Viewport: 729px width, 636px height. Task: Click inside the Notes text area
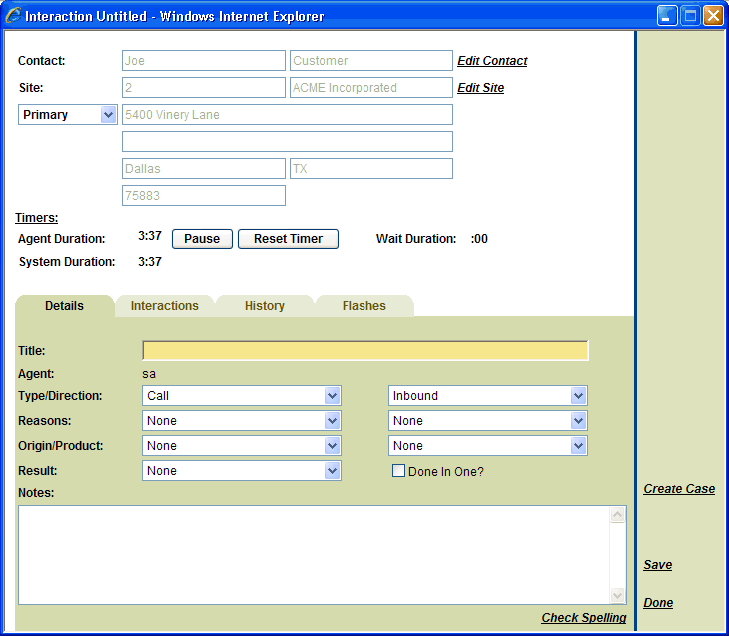314,555
